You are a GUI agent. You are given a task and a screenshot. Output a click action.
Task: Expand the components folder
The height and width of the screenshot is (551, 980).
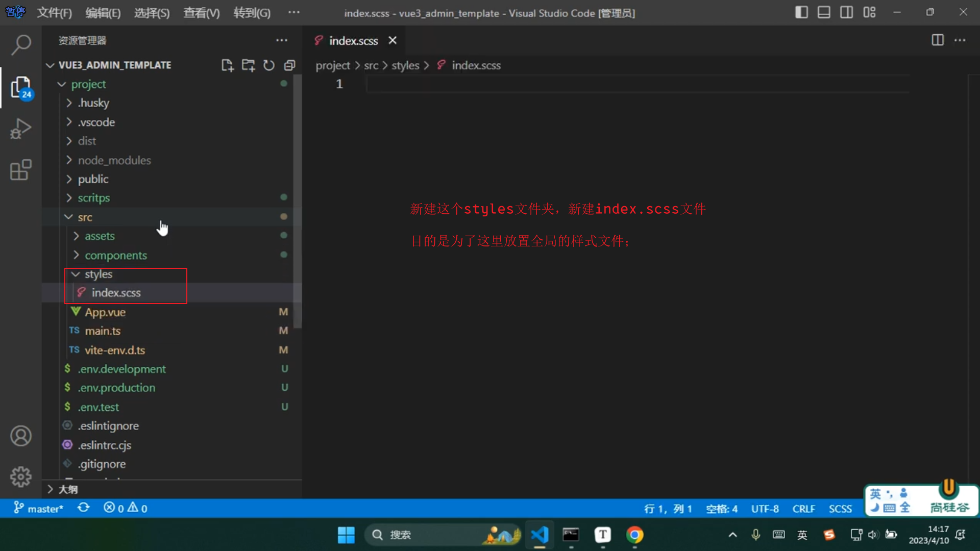[x=116, y=256]
